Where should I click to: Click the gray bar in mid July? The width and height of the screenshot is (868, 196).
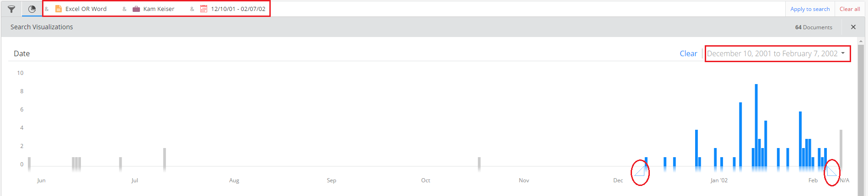165,157
